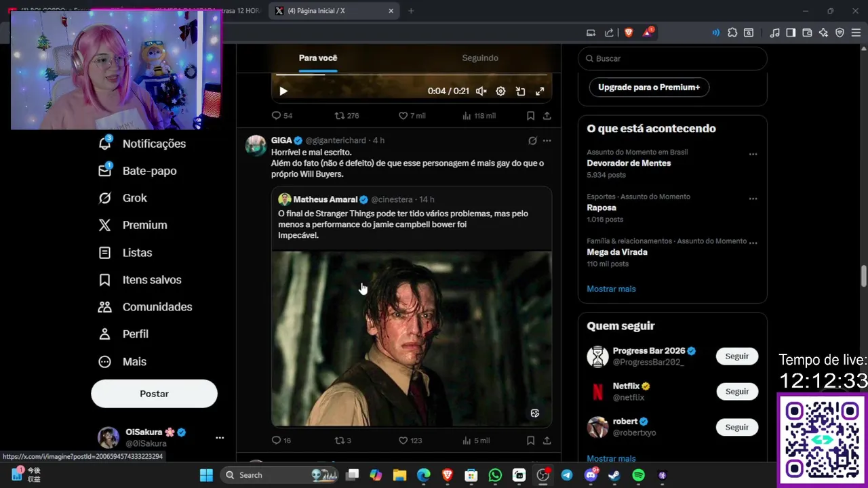The width and height of the screenshot is (868, 488).
Task: Repost GIGA's post with 3 reposts
Action: pos(342,441)
